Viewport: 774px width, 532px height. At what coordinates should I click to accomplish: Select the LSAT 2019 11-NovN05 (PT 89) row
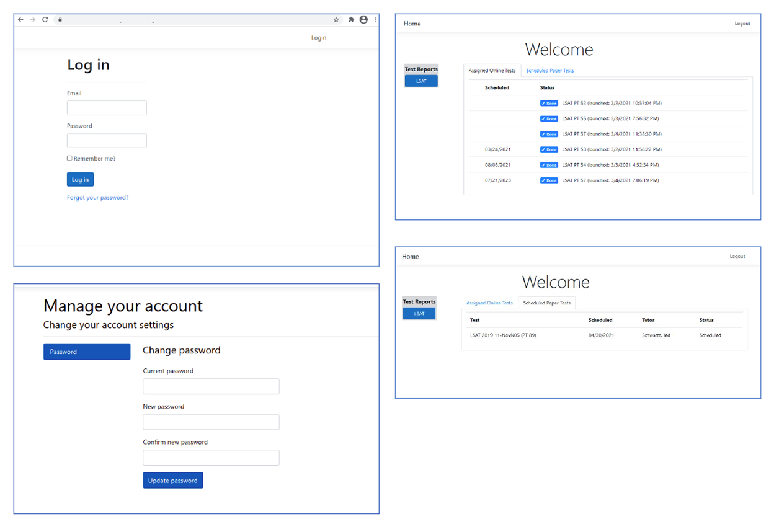click(503, 335)
